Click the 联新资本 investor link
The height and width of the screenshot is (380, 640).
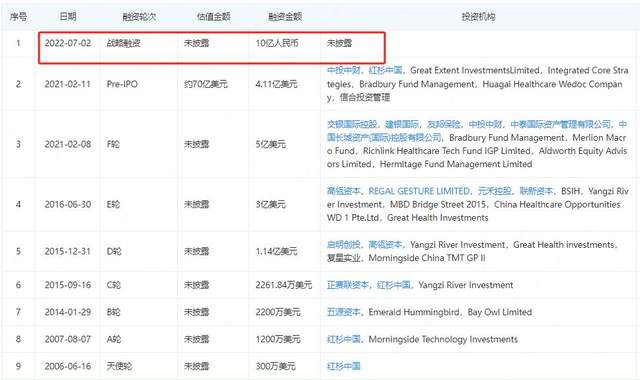pos(536,191)
